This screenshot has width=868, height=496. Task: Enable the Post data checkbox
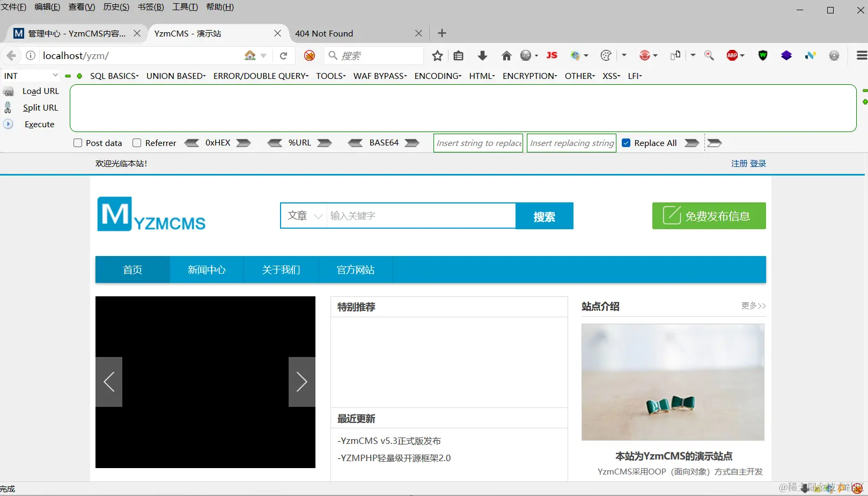click(77, 142)
